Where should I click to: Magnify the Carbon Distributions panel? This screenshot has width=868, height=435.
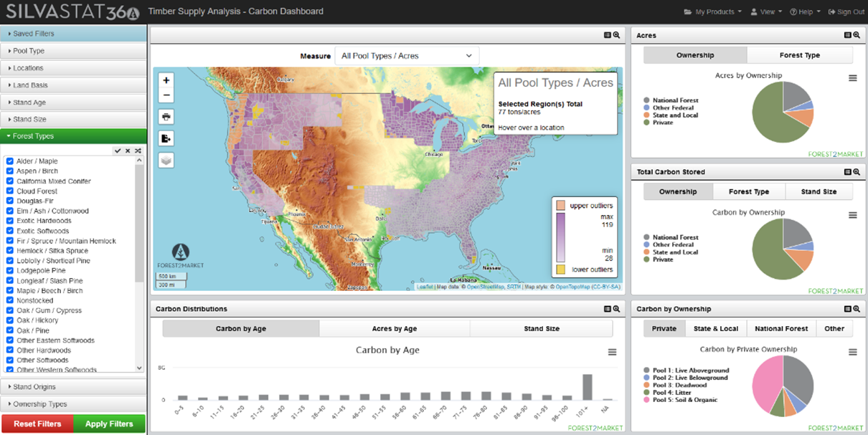click(x=616, y=309)
